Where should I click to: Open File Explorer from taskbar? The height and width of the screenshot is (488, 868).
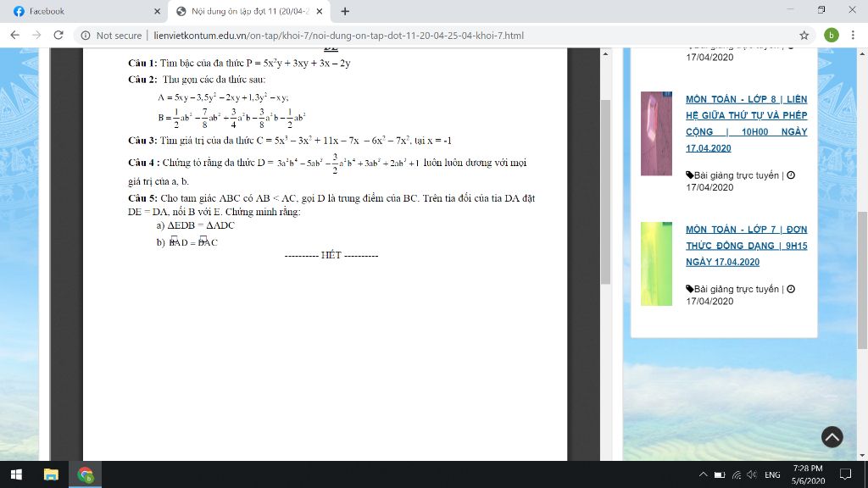coord(51,474)
